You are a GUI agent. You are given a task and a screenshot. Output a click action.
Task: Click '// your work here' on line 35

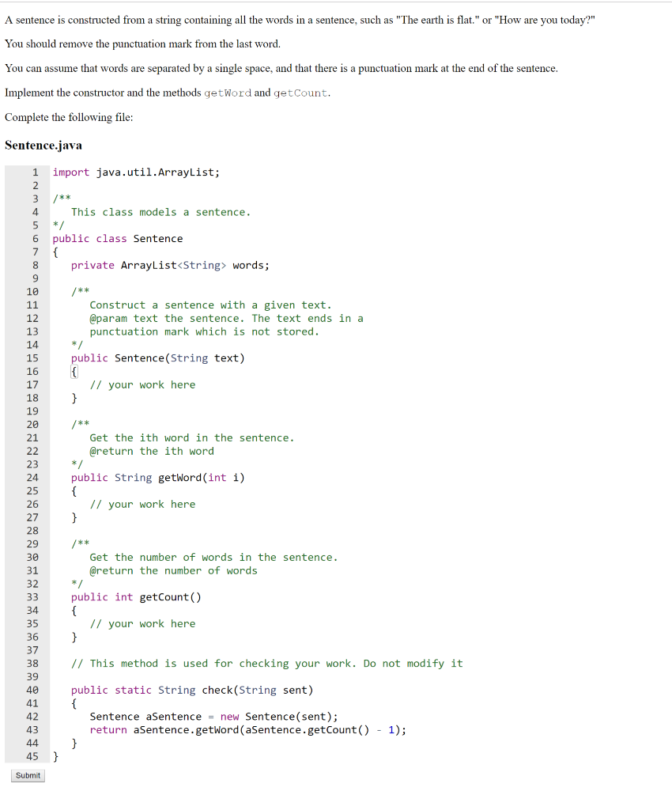click(142, 623)
